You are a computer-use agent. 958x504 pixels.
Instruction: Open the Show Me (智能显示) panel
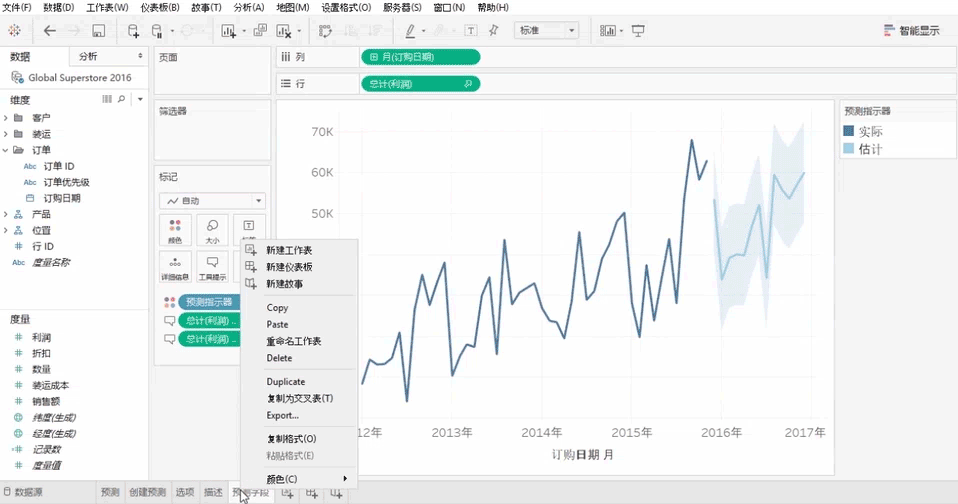pos(911,31)
